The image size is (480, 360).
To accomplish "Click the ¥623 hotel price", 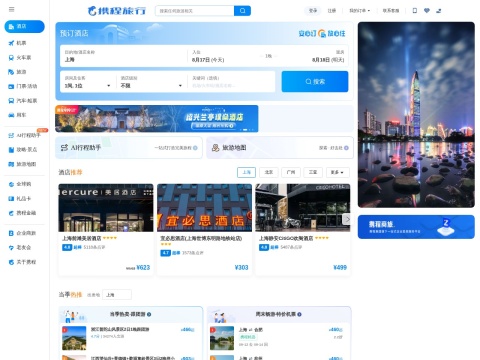I will pyautogui.click(x=143, y=267).
